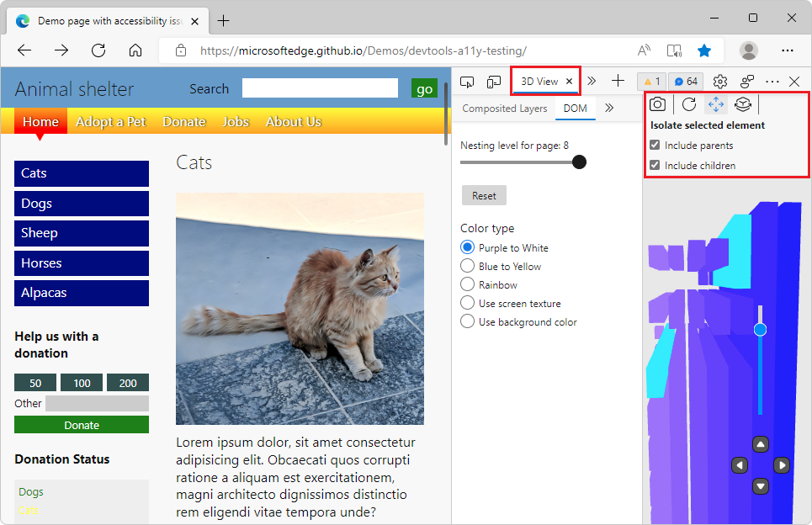Click the green Donate button
Screen dimensions: 812x525
click(82, 425)
